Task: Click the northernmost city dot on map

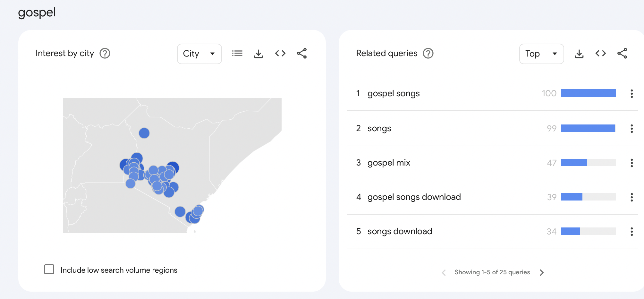Action: [x=144, y=133]
